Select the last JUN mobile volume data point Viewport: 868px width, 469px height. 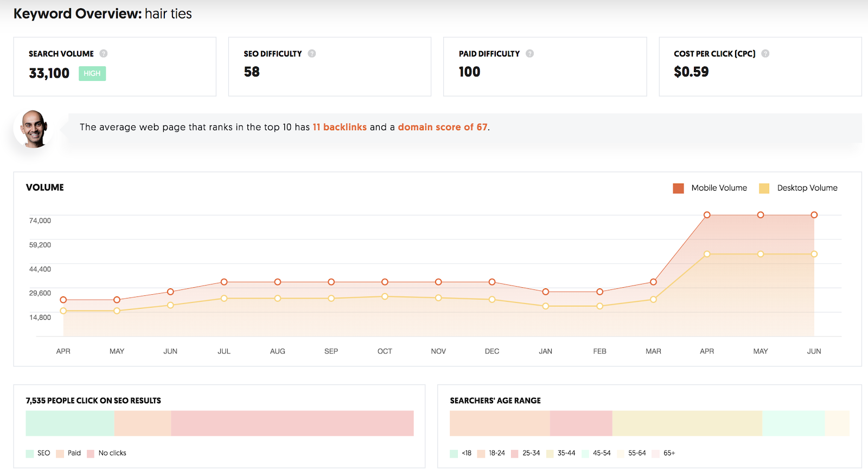(814, 215)
